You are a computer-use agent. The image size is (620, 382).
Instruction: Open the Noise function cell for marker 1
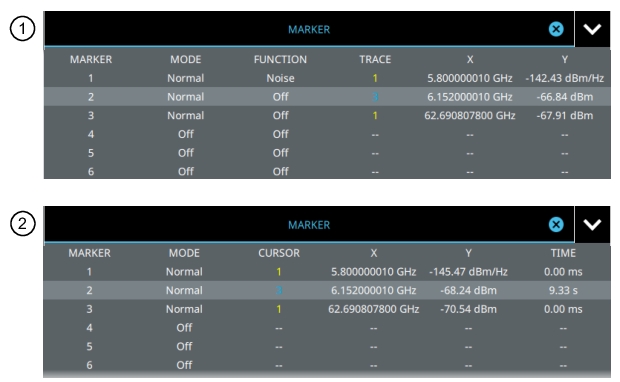280,78
